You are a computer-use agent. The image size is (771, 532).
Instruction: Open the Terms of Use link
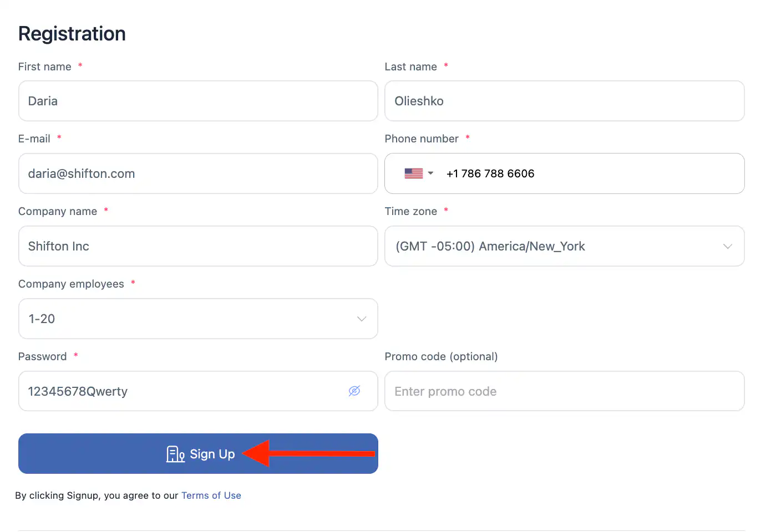[211, 495]
